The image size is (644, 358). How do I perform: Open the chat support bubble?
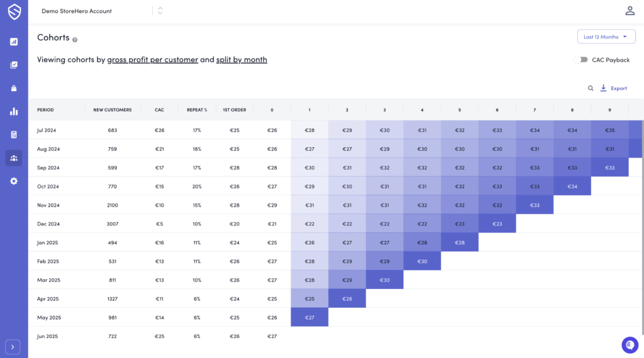point(630,345)
